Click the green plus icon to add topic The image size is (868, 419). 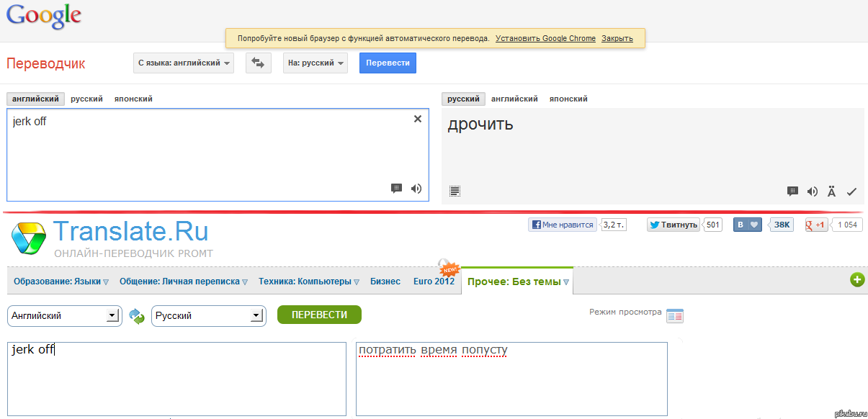coord(857,280)
